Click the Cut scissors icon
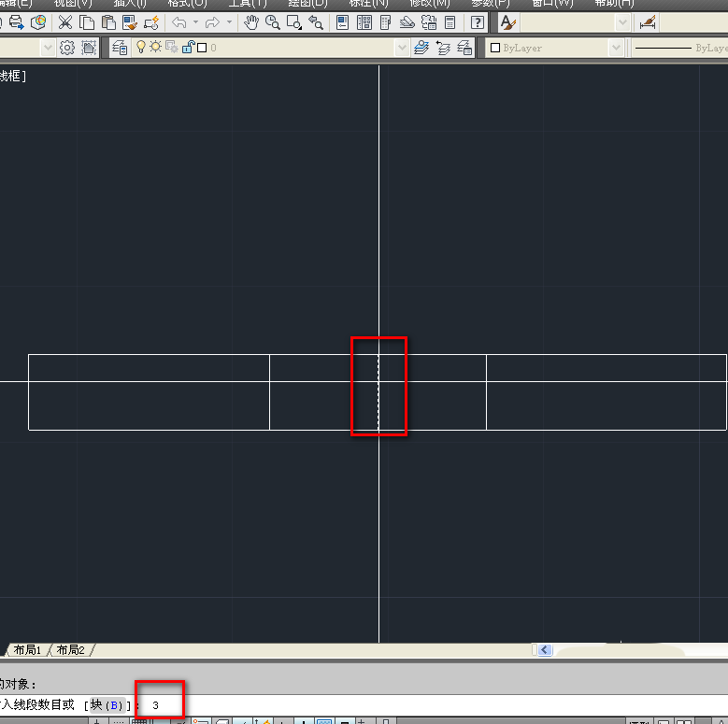728x724 pixels. (x=65, y=21)
